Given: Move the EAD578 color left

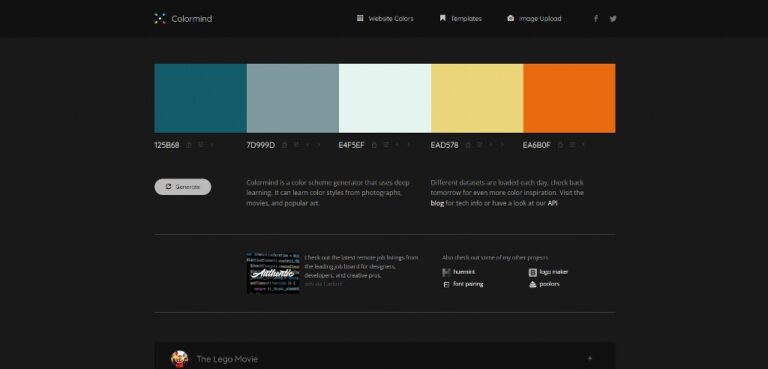Looking at the screenshot, I should point(491,145).
